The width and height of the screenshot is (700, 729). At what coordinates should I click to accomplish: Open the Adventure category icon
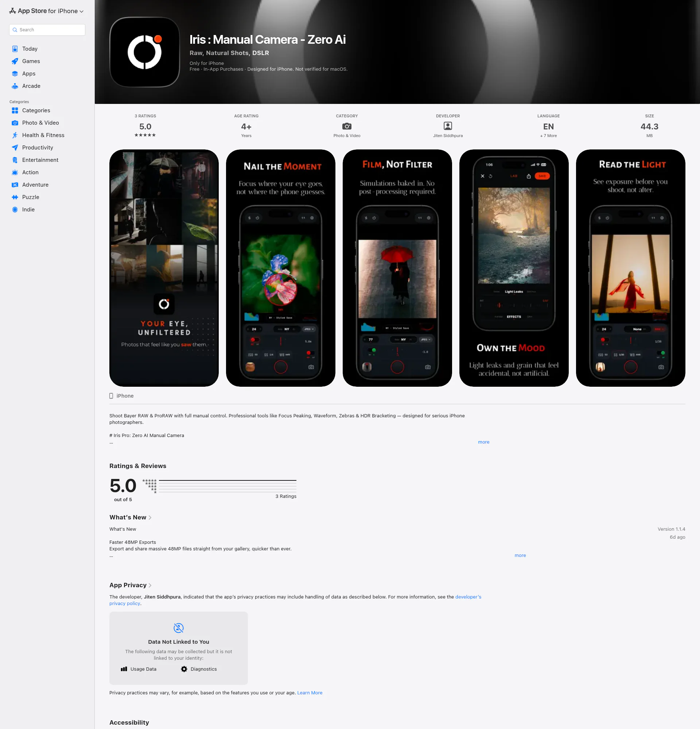coord(15,185)
